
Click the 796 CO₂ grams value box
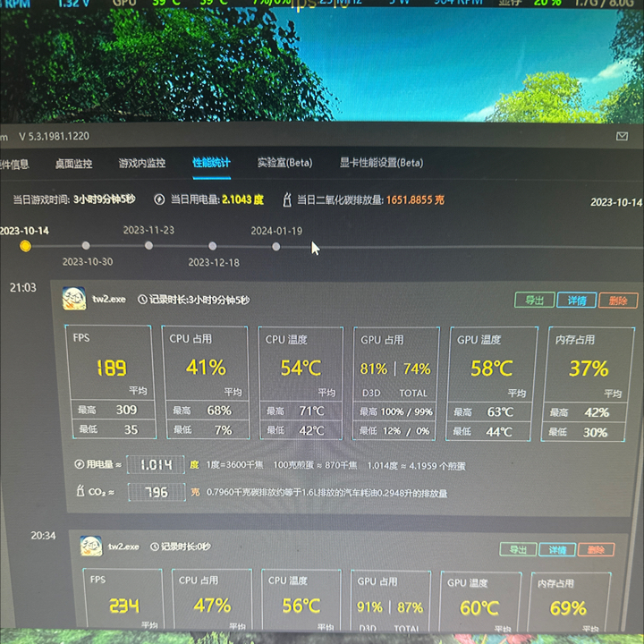point(157,492)
